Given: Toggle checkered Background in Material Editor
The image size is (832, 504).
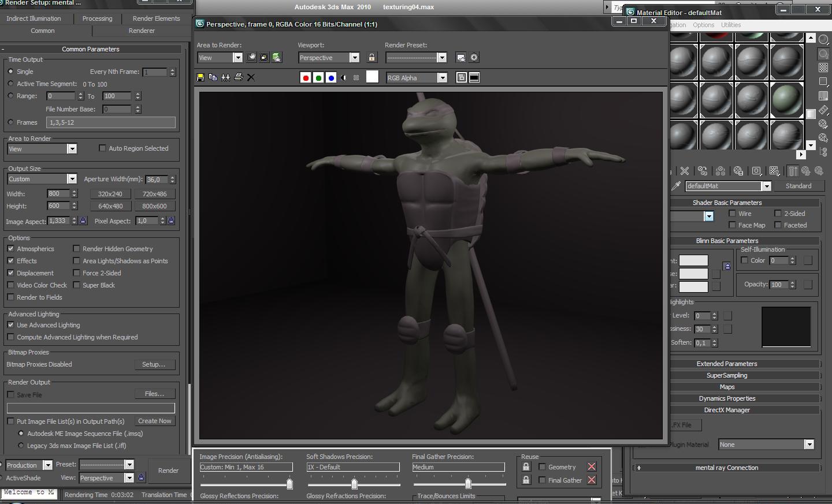Looking at the screenshot, I should click(824, 68).
